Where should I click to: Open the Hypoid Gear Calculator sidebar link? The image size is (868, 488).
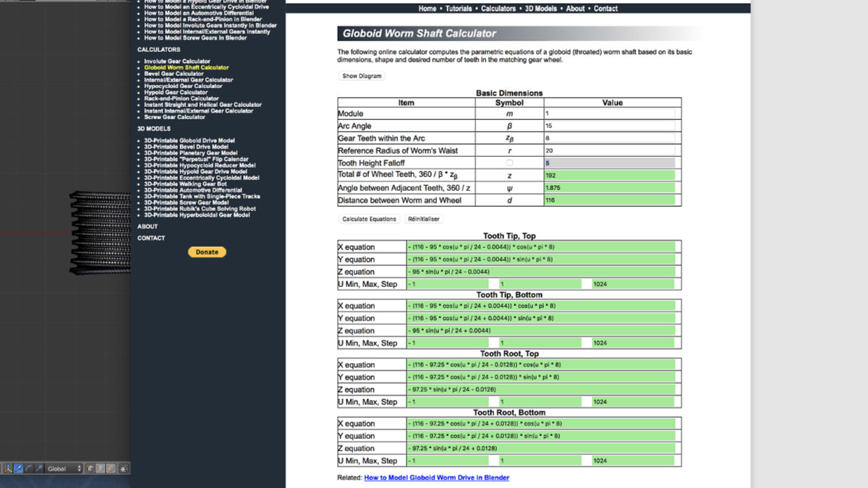click(176, 93)
